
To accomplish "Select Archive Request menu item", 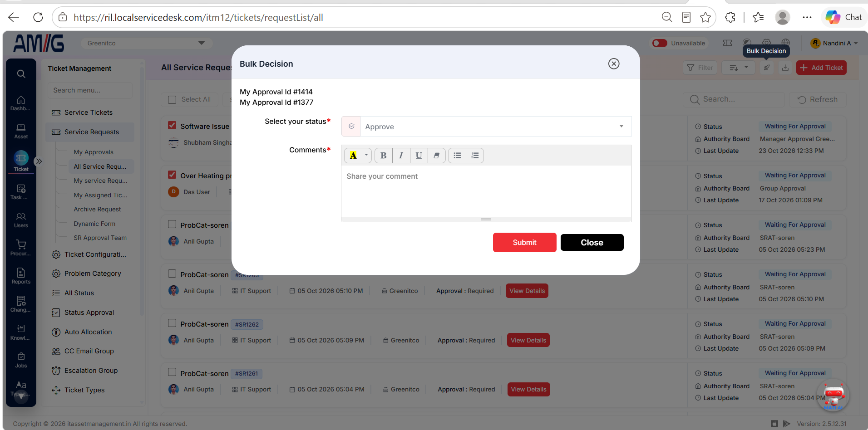I will [x=97, y=209].
